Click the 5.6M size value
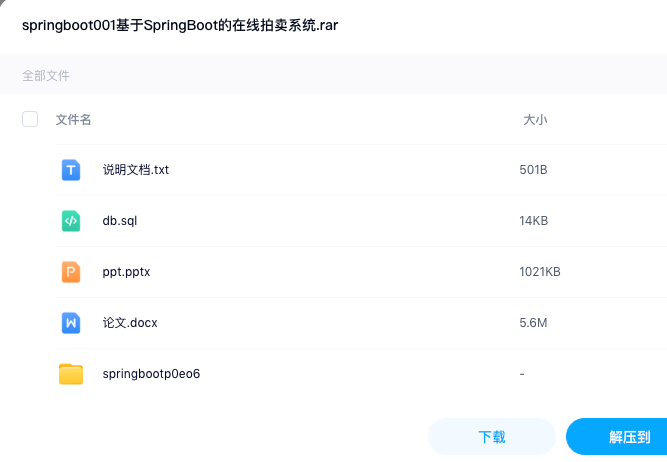This screenshot has width=667, height=462. click(533, 323)
